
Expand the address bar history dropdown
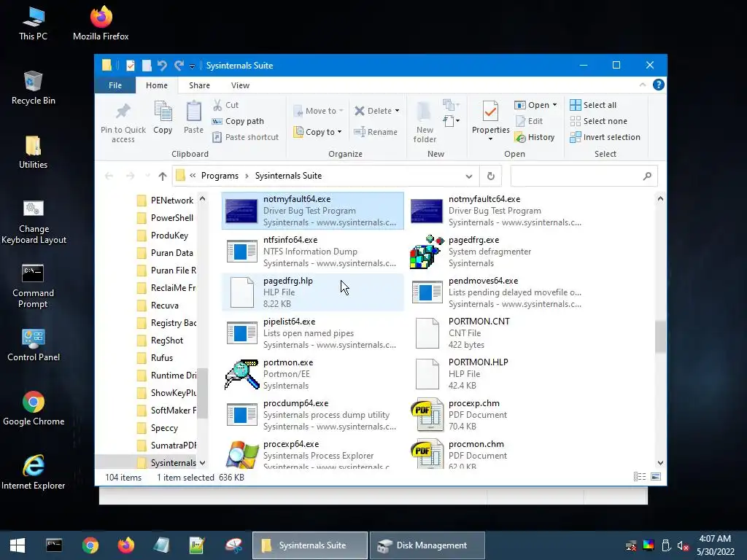[x=469, y=176]
